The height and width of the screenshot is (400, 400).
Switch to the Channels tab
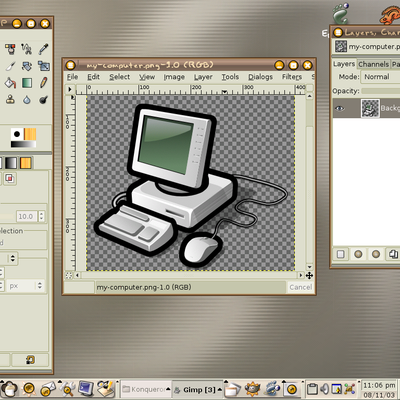click(x=374, y=64)
